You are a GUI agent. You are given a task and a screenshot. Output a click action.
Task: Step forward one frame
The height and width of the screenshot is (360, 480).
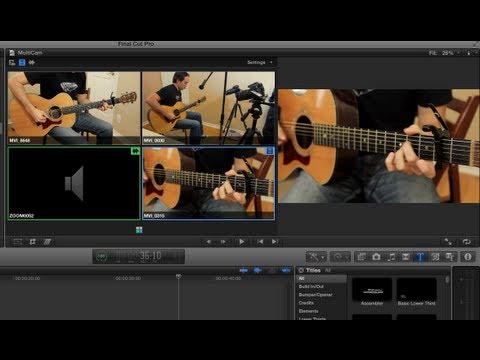pyautogui.click(x=223, y=242)
